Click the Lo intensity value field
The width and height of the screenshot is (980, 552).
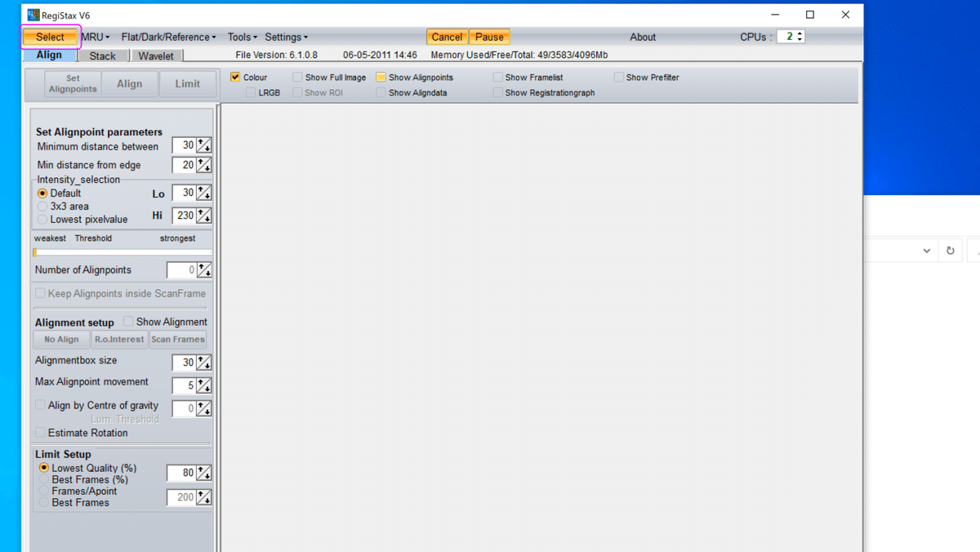pyautogui.click(x=184, y=193)
